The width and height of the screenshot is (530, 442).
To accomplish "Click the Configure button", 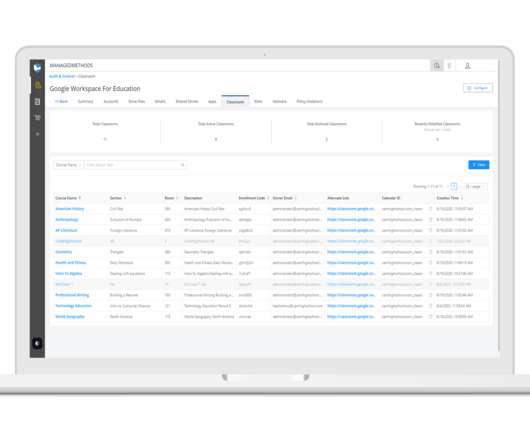I will (478, 88).
